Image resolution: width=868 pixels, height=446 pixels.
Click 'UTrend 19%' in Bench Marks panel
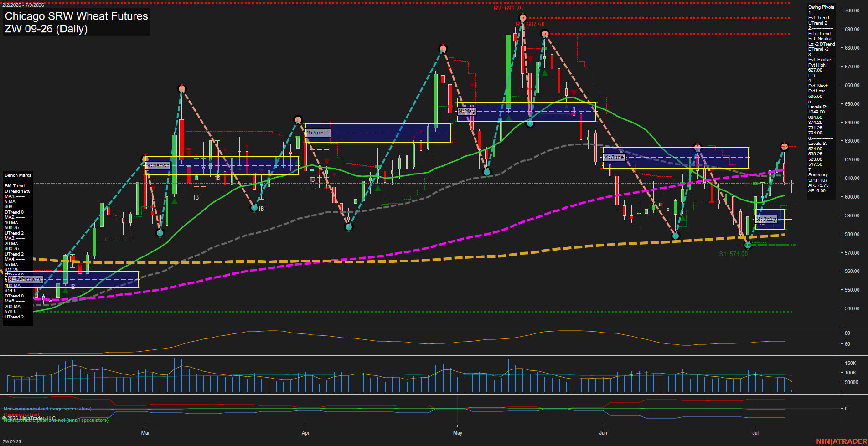[x=17, y=191]
